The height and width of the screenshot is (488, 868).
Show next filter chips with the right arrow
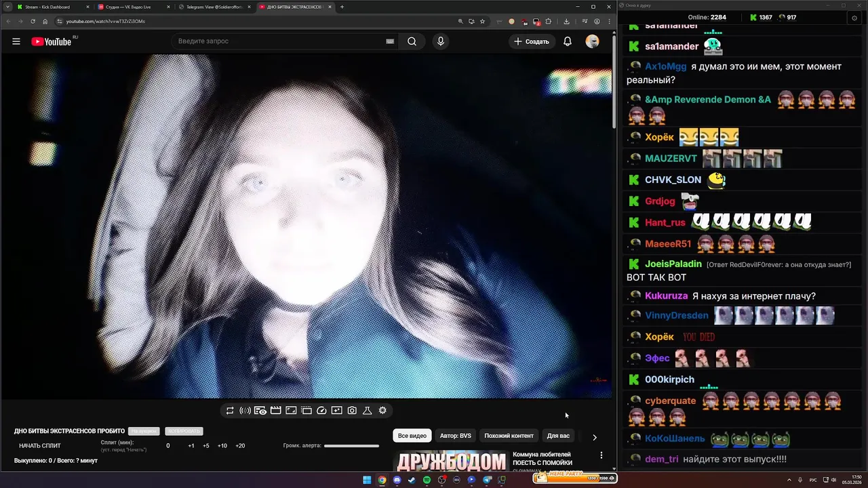tap(595, 437)
